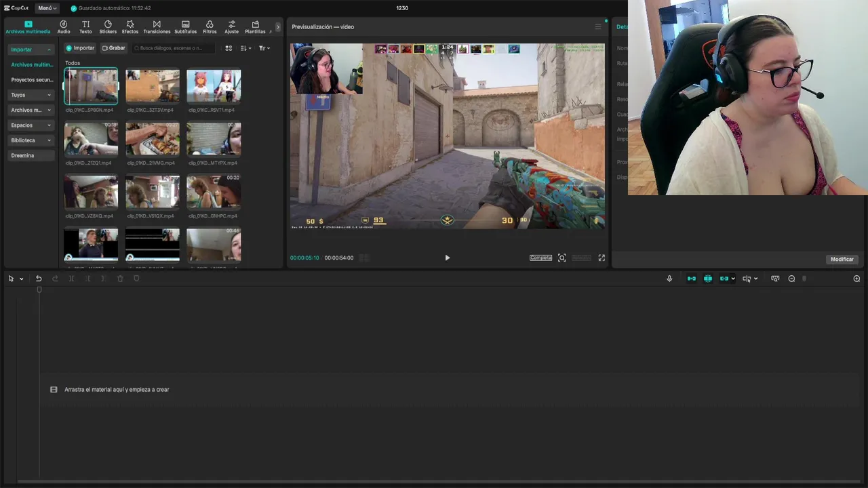This screenshot has width=868, height=488.
Task: Toggle timeline auto snapping
Action: [x=708, y=279]
